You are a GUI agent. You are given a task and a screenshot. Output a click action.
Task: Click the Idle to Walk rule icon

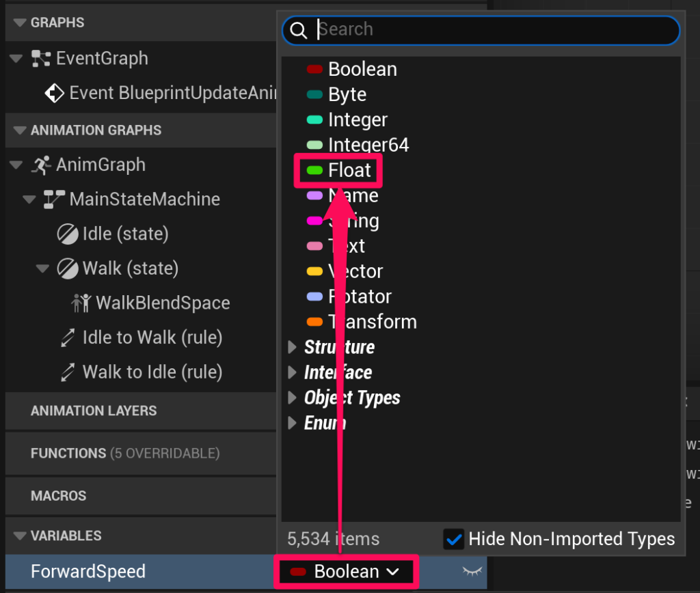coord(67,337)
